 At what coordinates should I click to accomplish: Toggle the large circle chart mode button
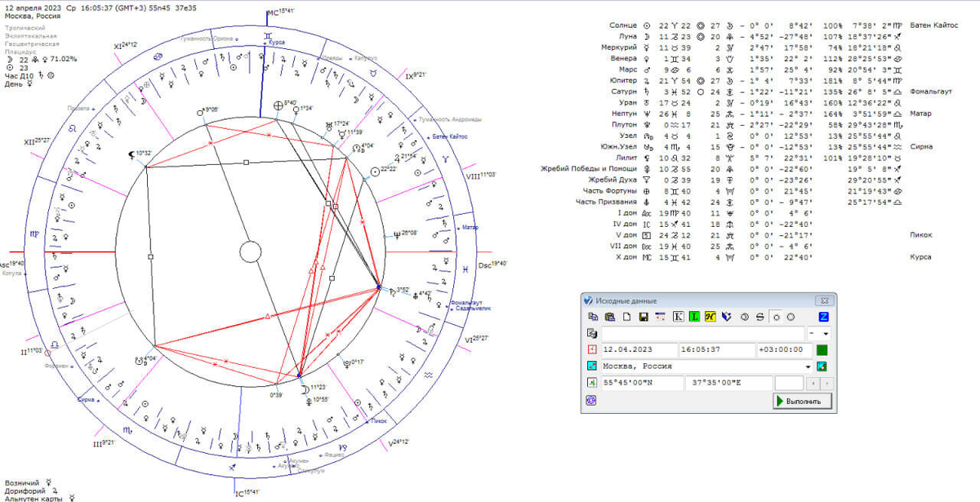coord(791,317)
